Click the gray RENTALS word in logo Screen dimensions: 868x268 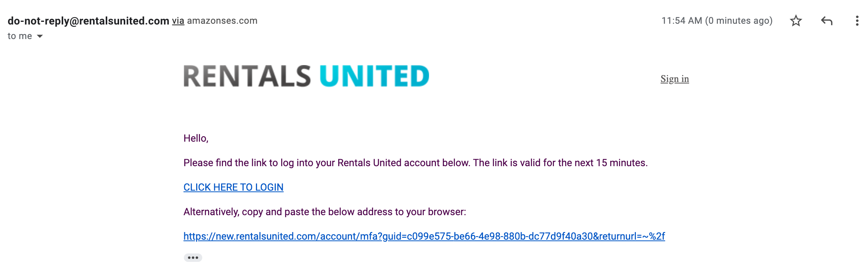pyautogui.click(x=247, y=76)
